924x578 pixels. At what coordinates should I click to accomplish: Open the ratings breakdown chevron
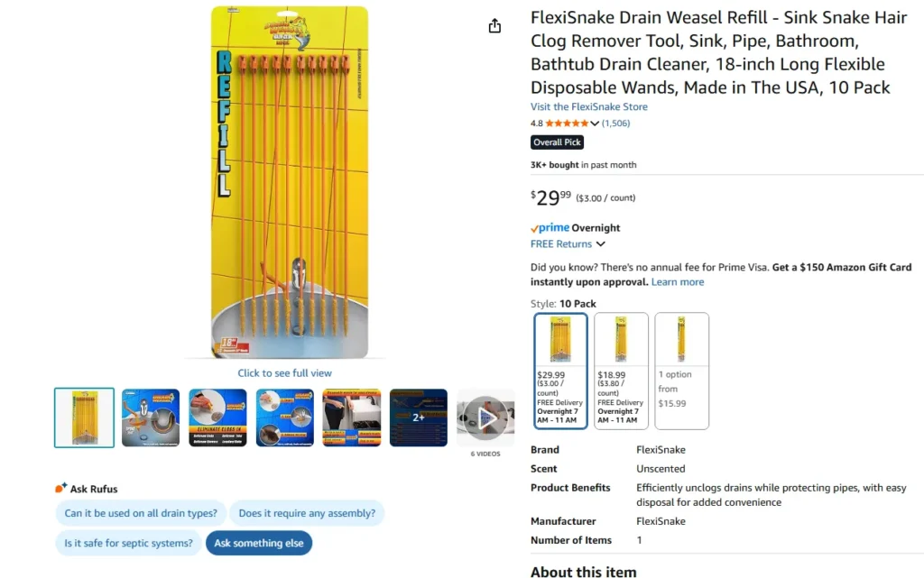tap(595, 123)
